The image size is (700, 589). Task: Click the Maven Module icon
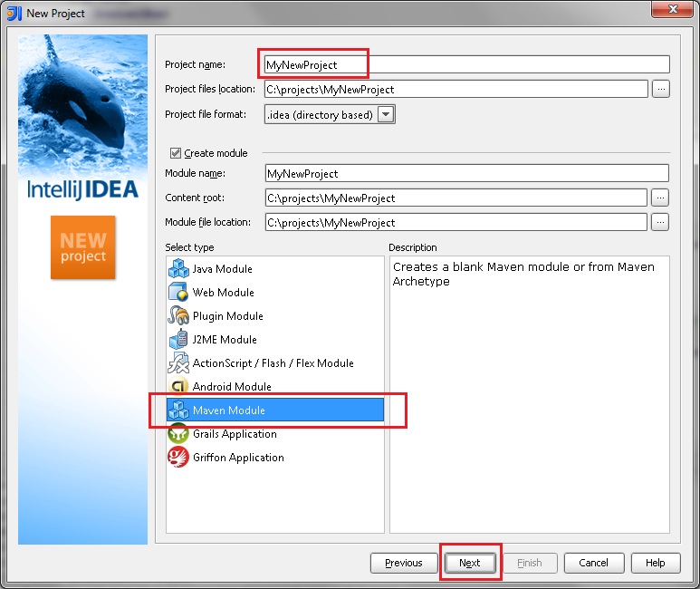tap(178, 410)
